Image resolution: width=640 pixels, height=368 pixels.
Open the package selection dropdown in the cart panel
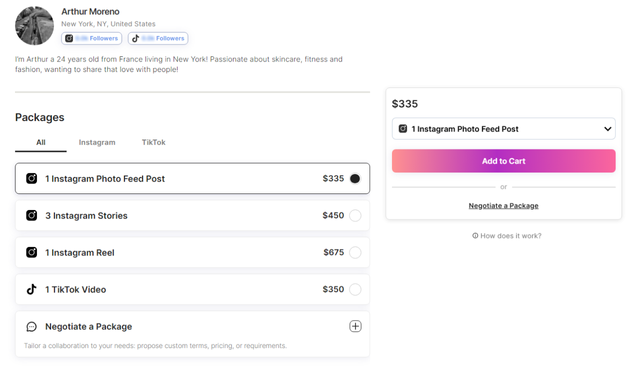point(504,129)
